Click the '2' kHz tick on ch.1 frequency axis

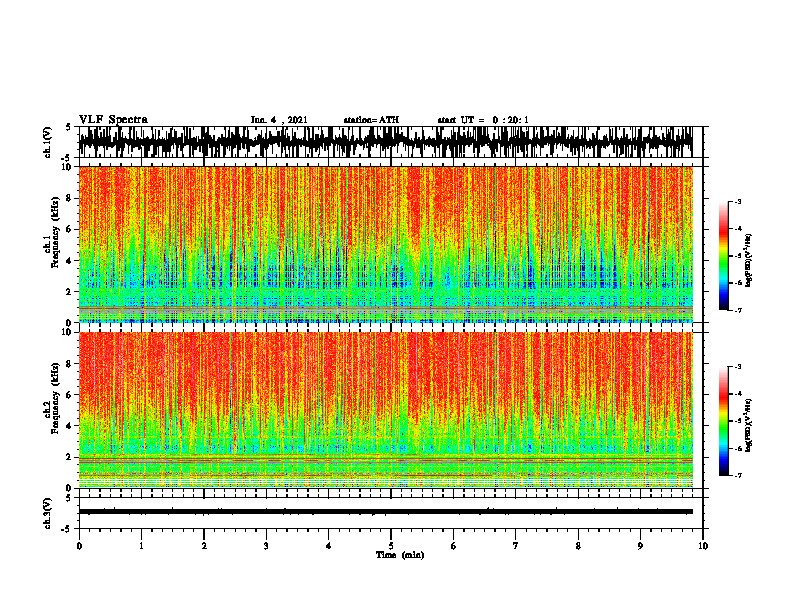(x=70, y=291)
